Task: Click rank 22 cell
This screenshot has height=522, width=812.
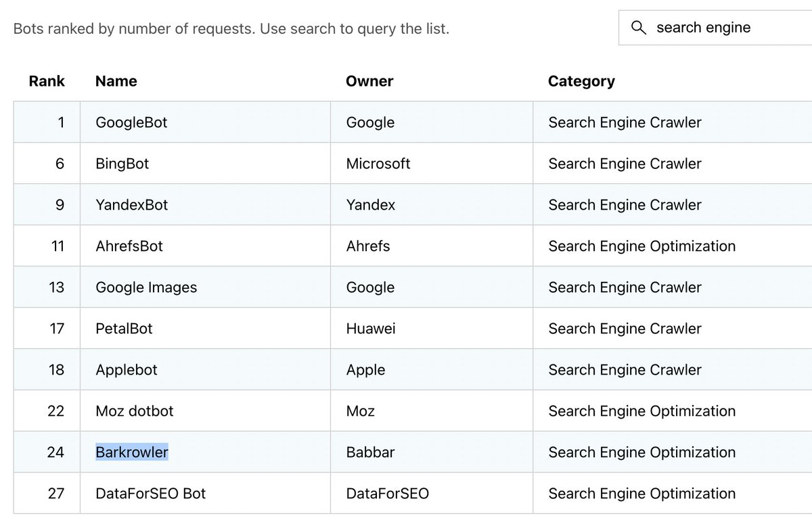Action: click(47, 411)
